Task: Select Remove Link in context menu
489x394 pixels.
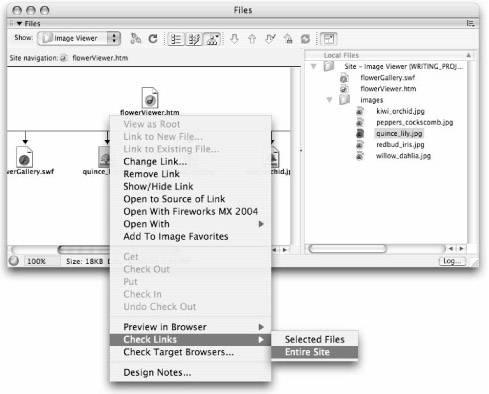Action: (151, 174)
